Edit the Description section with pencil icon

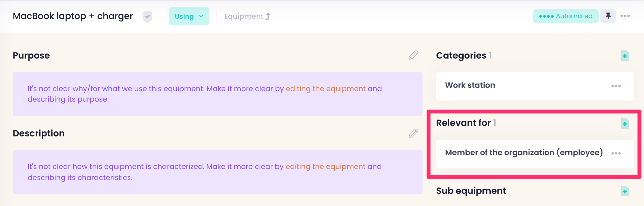coord(413,133)
